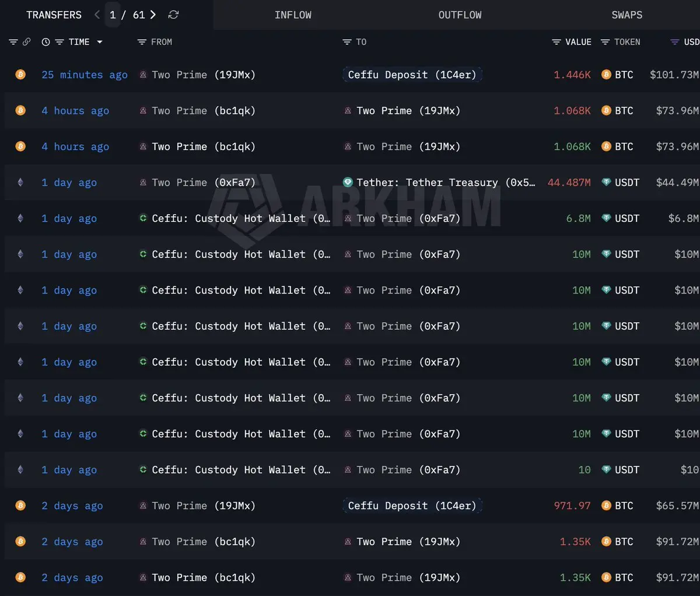This screenshot has width=700, height=596.
Task: Click Two Prime sender icon in 44.487M row
Action: (x=143, y=182)
